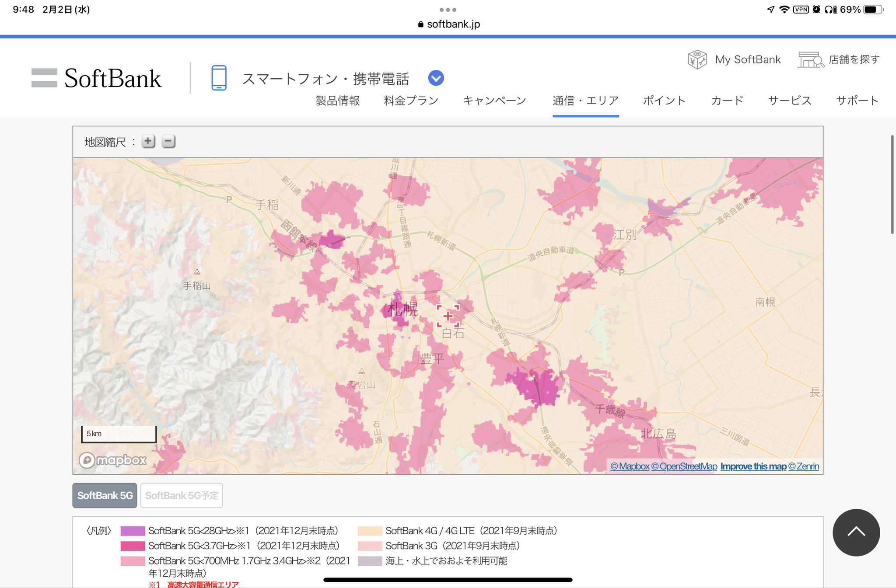The image size is (896, 588).
Task: Open the three-dot multitasking menu
Action: click(448, 10)
